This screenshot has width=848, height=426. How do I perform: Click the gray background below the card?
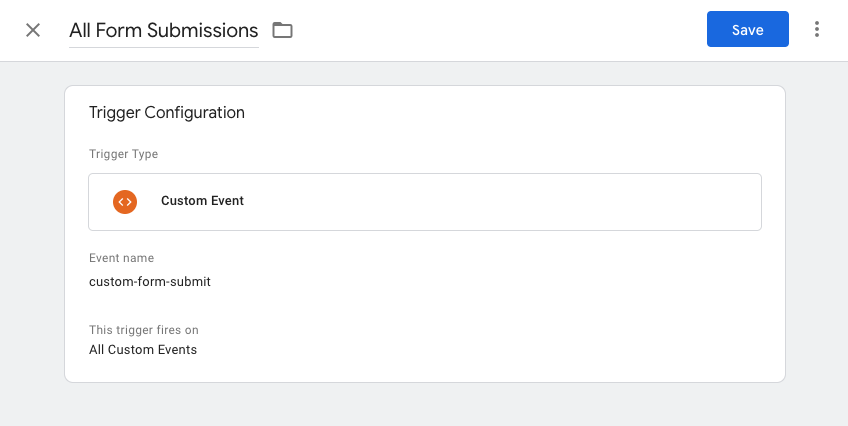click(424, 405)
